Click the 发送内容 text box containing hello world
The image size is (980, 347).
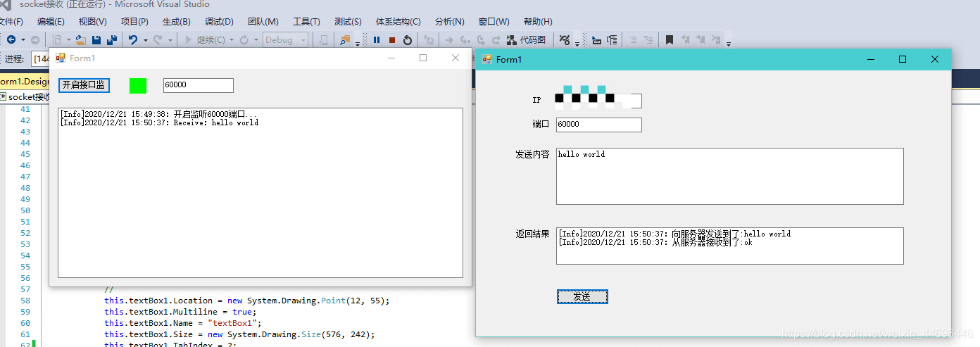(729, 176)
